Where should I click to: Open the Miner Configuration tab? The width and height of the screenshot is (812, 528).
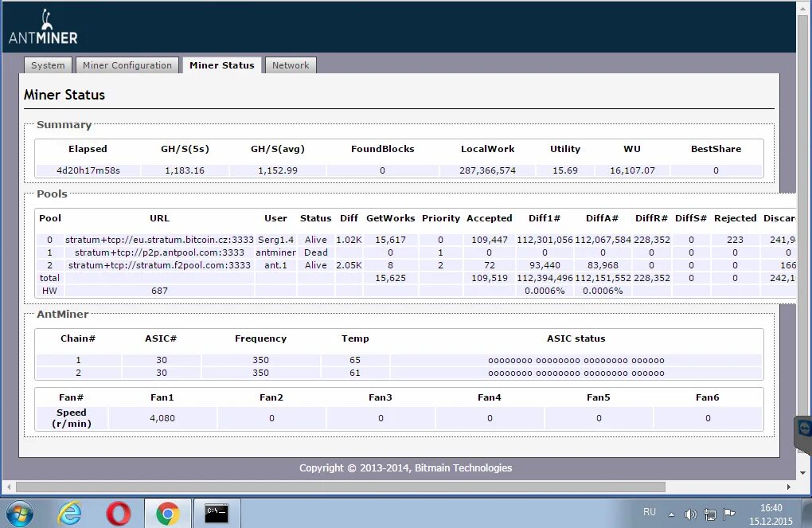pos(127,65)
